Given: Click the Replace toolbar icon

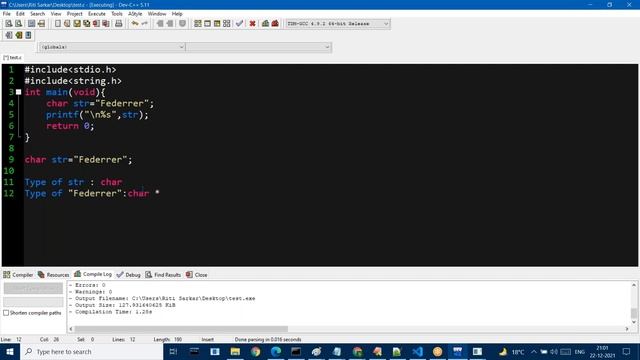Looking at the screenshot, I should (x=18, y=24).
